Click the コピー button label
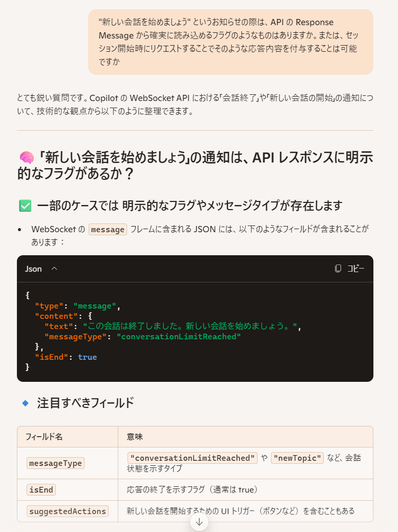This screenshot has width=398, height=532. [355, 269]
